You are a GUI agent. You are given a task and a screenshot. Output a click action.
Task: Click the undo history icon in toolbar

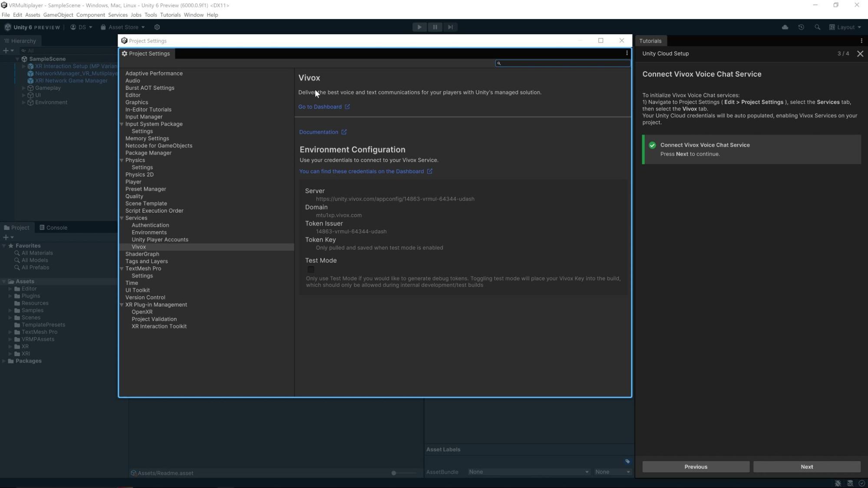801,27
